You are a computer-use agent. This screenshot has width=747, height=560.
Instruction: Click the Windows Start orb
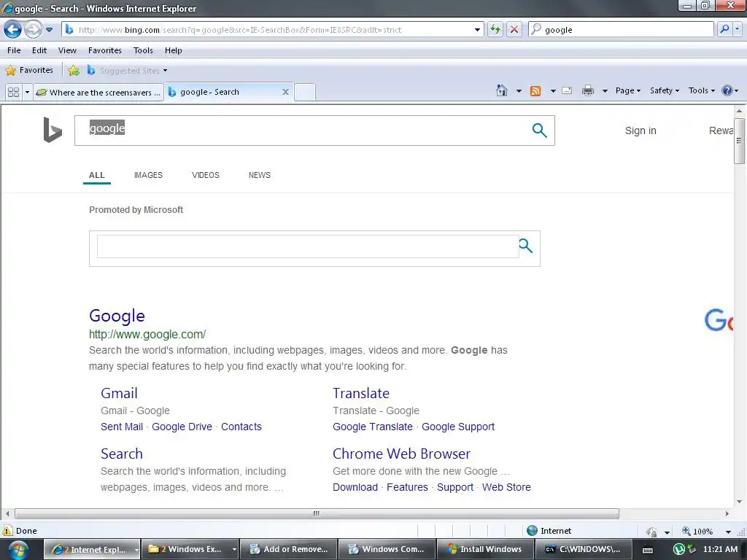pos(18,550)
